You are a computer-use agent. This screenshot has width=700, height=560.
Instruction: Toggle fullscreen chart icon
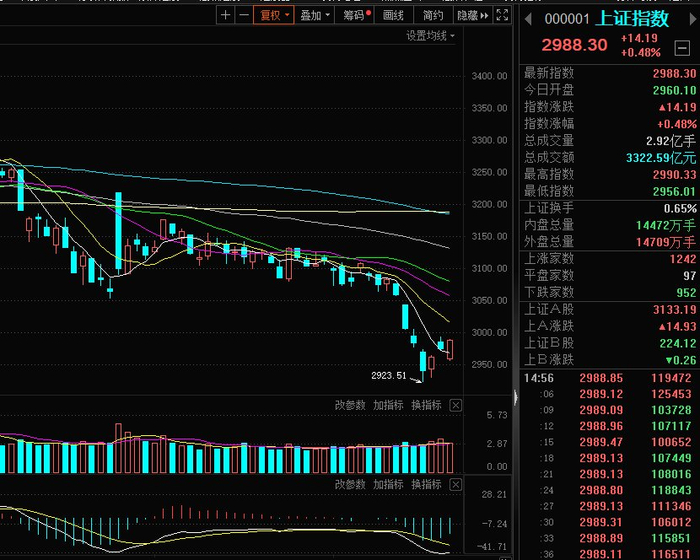[x=502, y=15]
